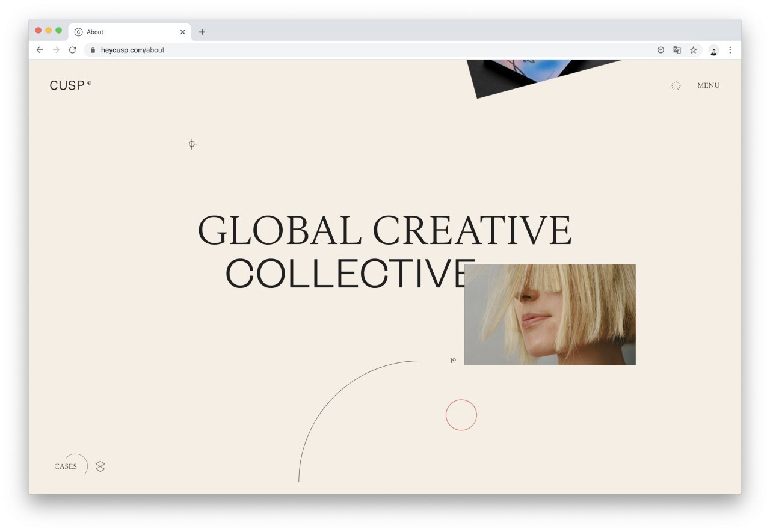Click the translate page icon

click(x=677, y=50)
